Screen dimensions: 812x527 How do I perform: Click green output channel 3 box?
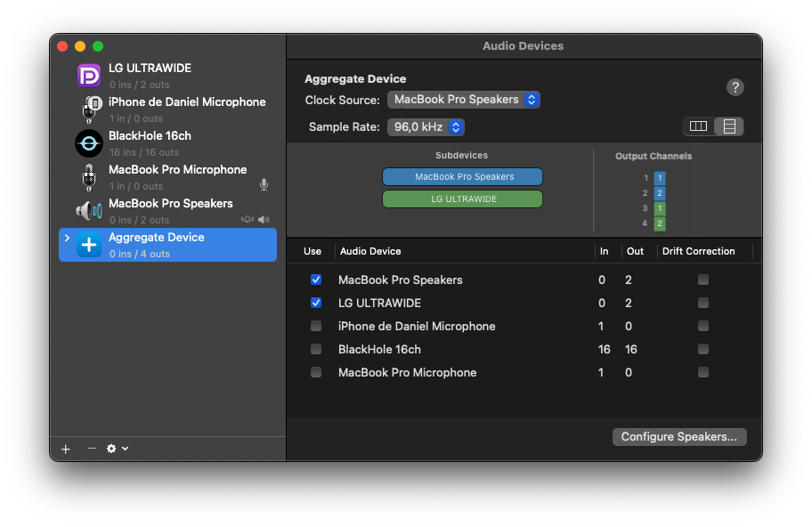pos(660,208)
